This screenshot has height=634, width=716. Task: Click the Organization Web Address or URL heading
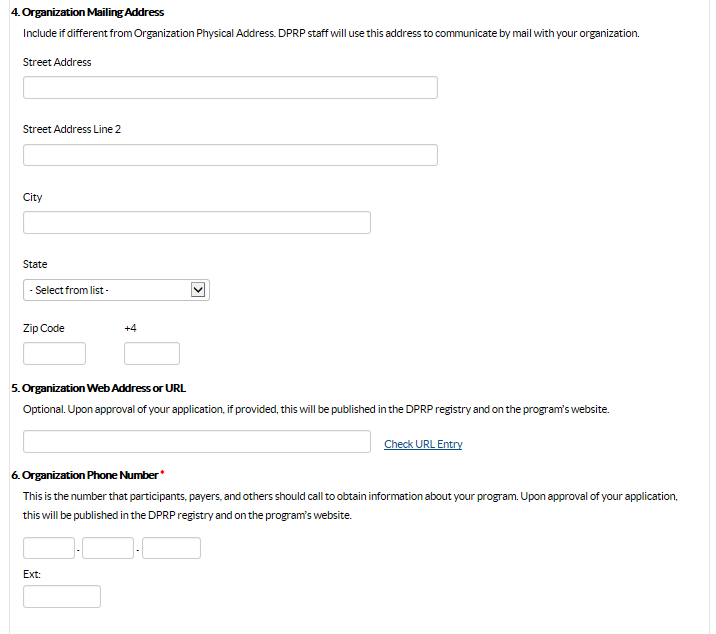click(x=98, y=388)
